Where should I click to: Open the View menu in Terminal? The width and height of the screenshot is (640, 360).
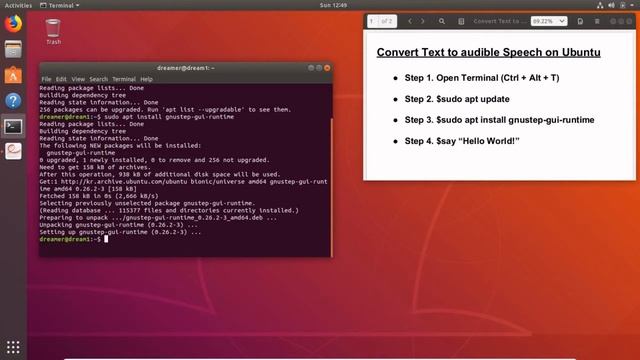click(x=78, y=79)
